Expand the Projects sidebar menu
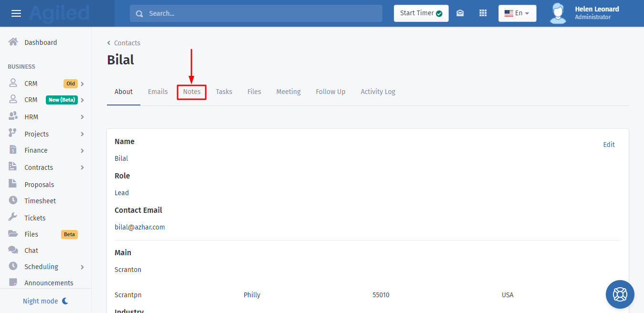644x313 pixels. [46, 134]
